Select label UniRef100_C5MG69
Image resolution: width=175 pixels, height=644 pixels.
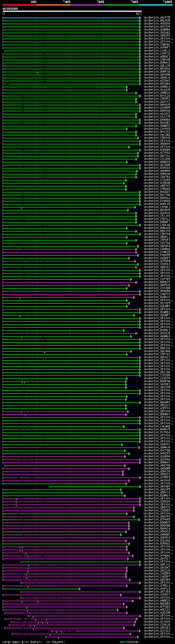click(157, 189)
